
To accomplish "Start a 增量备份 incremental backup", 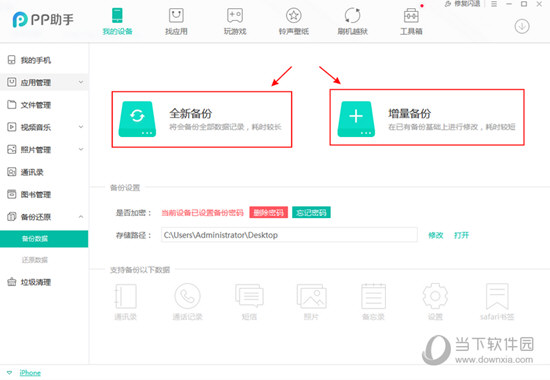I will (427, 117).
